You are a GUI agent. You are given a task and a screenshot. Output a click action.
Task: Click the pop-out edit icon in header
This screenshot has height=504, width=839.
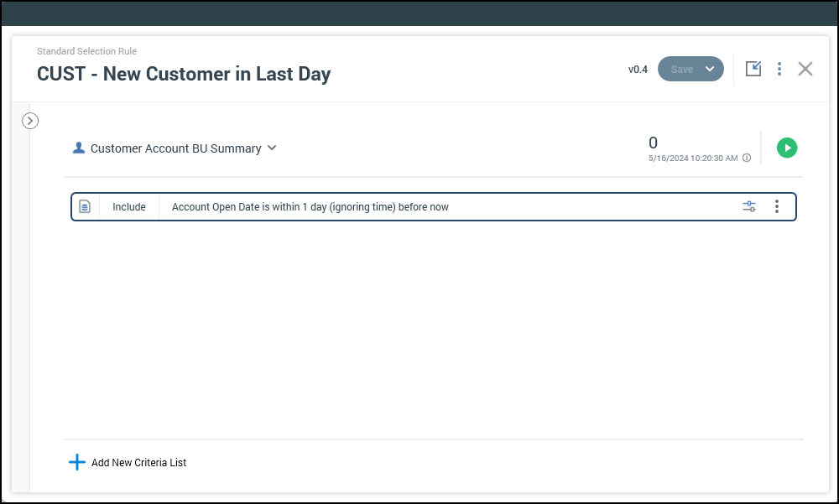tap(753, 69)
